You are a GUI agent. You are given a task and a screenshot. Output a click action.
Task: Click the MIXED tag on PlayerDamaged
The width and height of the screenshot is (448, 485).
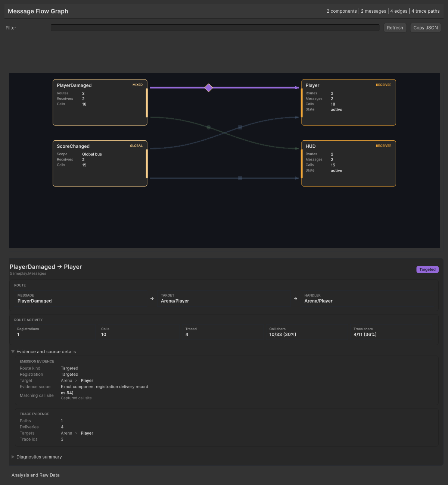pyautogui.click(x=137, y=85)
